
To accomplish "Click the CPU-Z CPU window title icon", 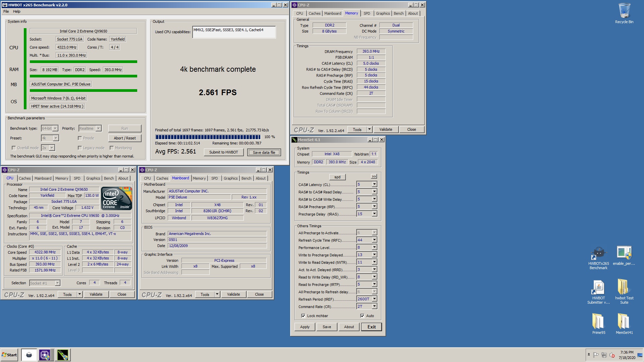I will point(5,170).
